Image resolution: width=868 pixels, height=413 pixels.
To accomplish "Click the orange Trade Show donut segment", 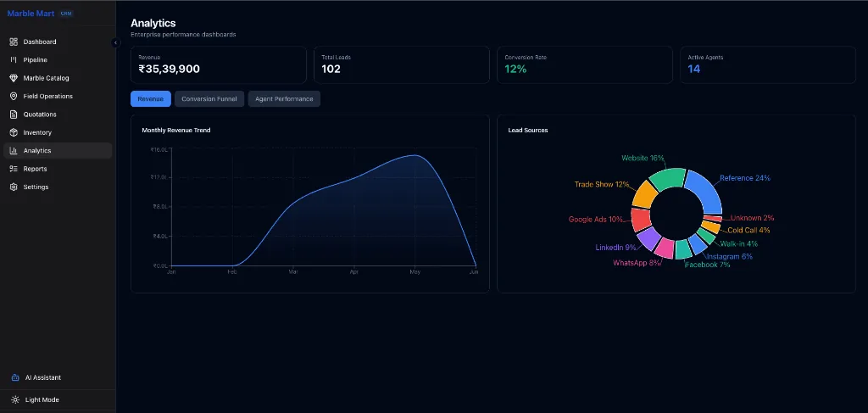I will pos(644,194).
